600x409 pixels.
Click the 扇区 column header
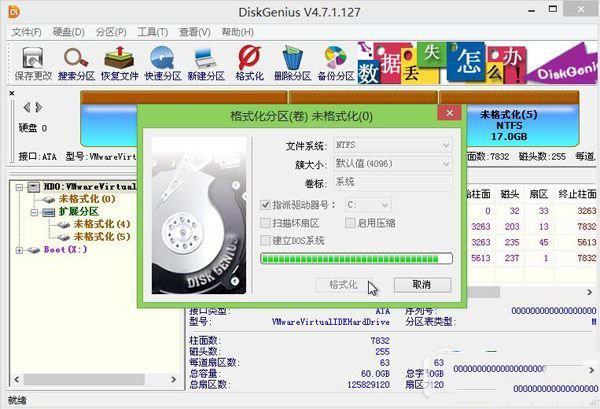click(x=539, y=194)
